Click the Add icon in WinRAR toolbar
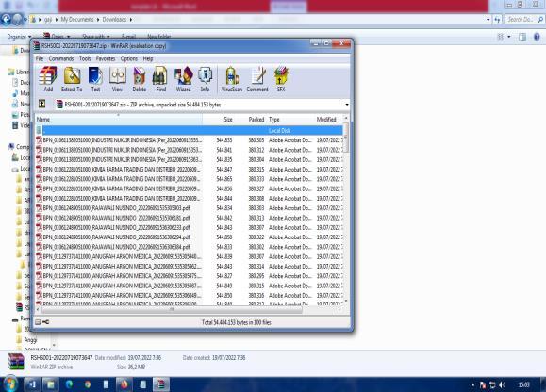Image resolution: width=546 pixels, height=392 pixels. tap(48, 79)
